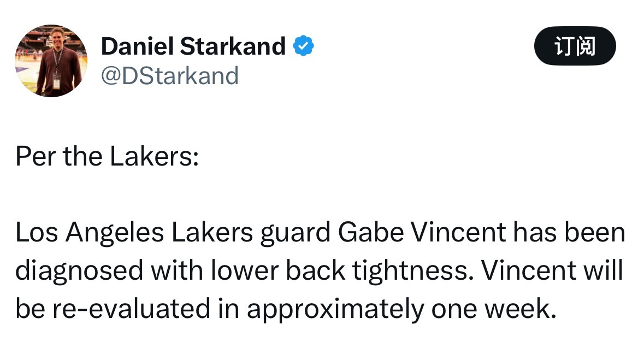The image size is (644, 348).
Task: Click the blue verified checkmark badge
Action: pyautogui.click(x=304, y=47)
